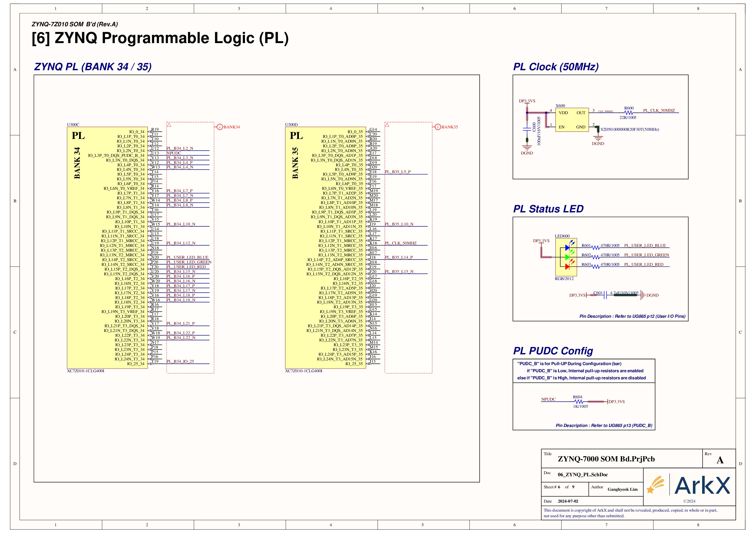
Task: Click the PL_B34_L18_N net label
Action: (x=181, y=300)
